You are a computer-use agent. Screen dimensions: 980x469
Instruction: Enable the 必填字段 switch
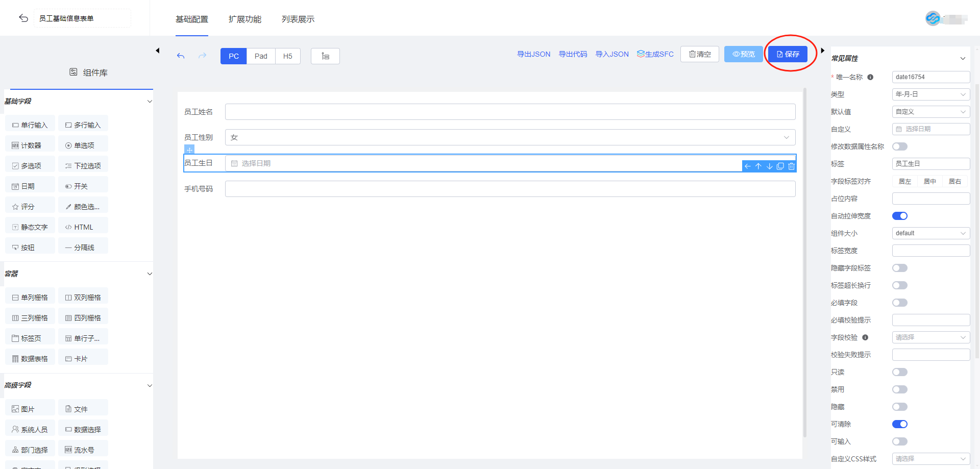pyautogui.click(x=899, y=303)
